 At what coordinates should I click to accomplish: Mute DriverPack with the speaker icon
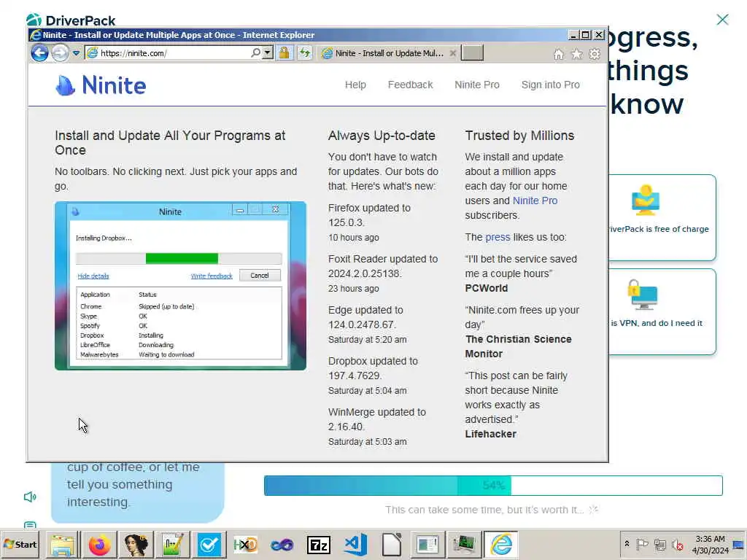(x=30, y=497)
